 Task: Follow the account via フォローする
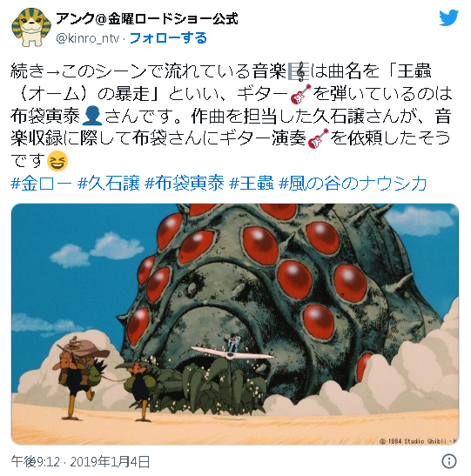(x=168, y=38)
